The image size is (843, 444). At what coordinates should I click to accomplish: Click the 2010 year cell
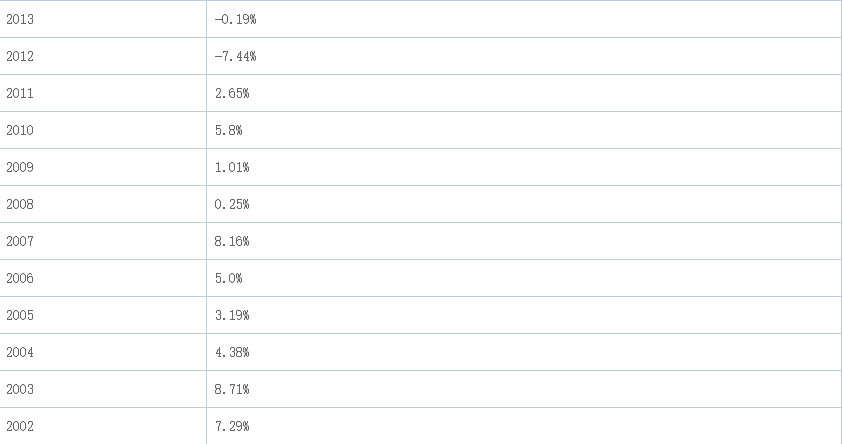pyautogui.click(x=20, y=130)
